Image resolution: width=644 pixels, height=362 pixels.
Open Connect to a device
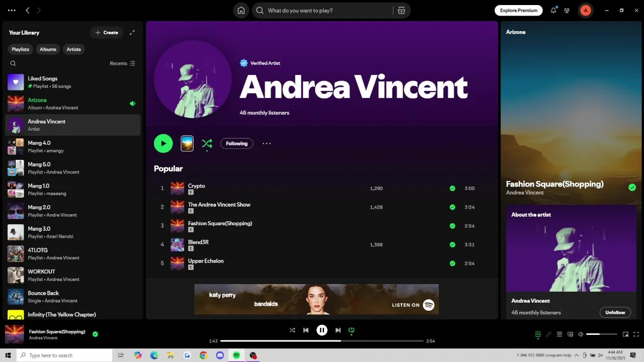click(570, 334)
